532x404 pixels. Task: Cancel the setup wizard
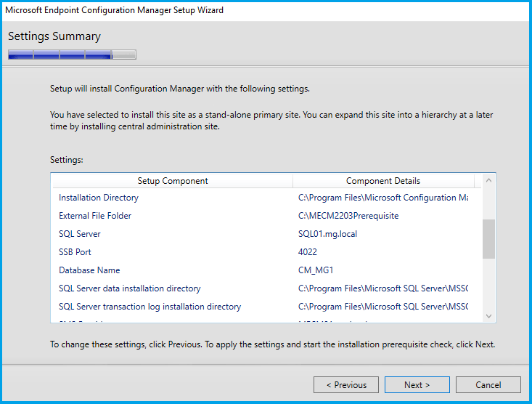[x=488, y=385]
